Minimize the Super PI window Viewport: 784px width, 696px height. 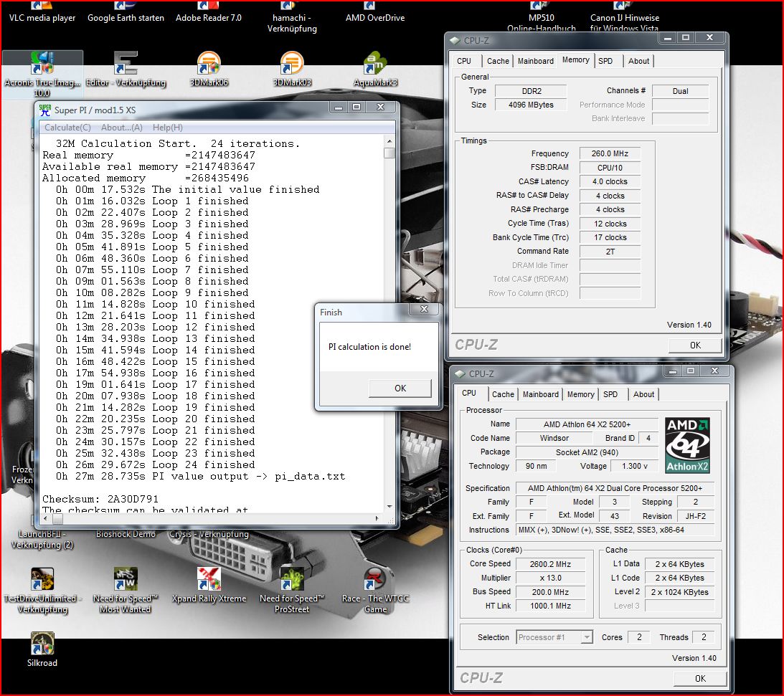(339, 107)
